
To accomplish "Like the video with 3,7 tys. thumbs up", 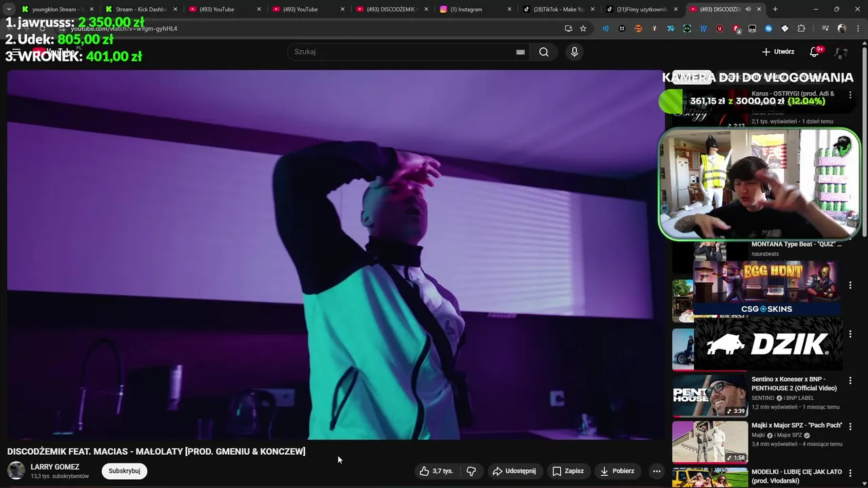I will click(436, 471).
